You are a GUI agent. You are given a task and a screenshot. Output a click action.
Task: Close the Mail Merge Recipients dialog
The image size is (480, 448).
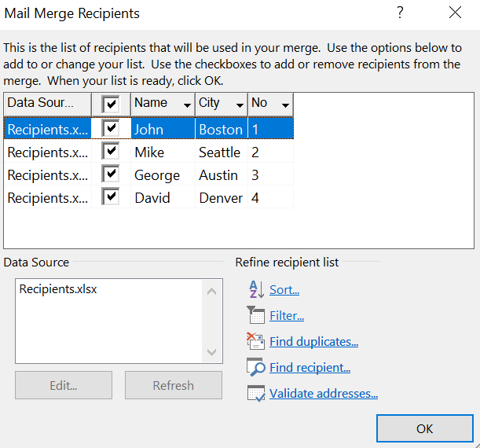455,13
